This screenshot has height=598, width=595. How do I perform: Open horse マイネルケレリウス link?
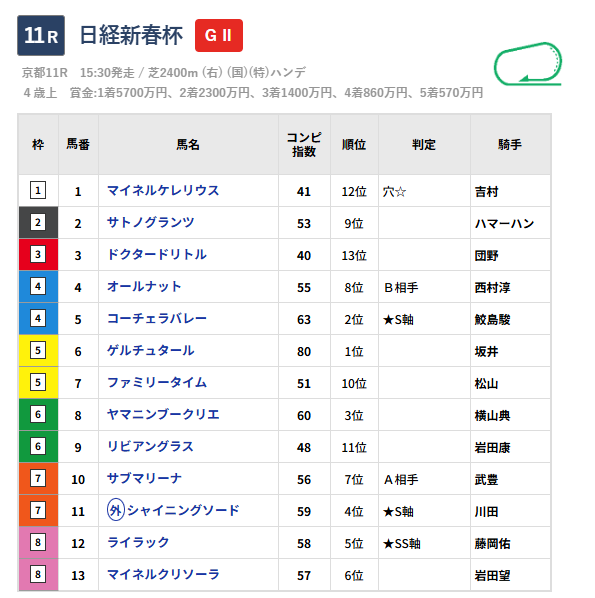pyautogui.click(x=163, y=190)
